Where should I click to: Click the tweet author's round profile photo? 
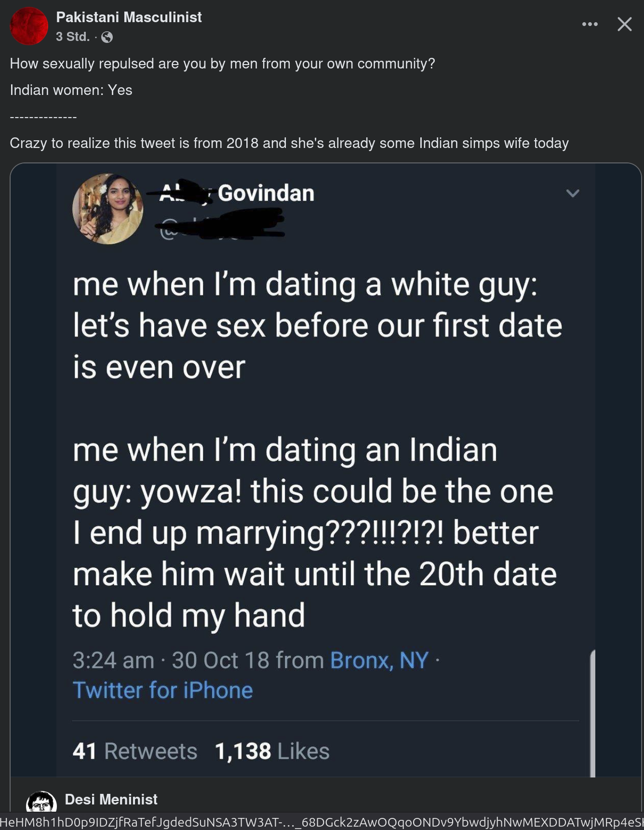(107, 209)
